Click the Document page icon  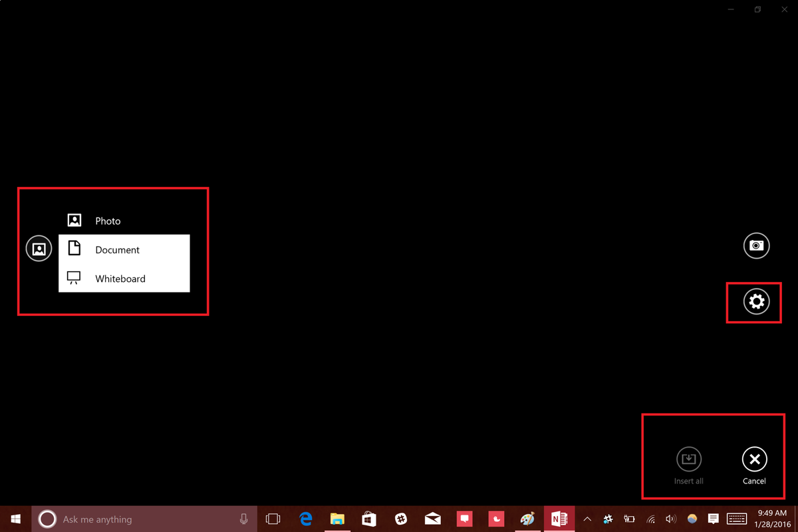(73, 249)
